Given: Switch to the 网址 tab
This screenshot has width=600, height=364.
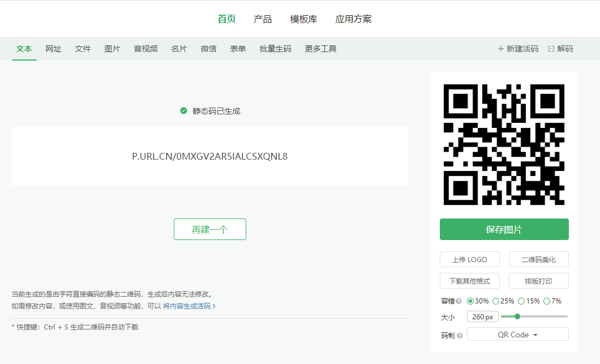Looking at the screenshot, I should [54, 49].
